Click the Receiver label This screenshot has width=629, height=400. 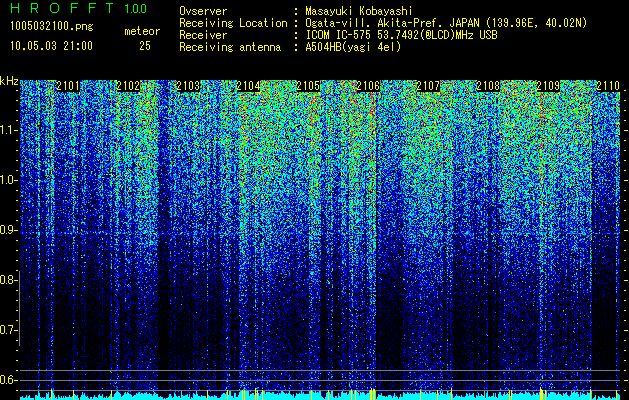(203, 35)
